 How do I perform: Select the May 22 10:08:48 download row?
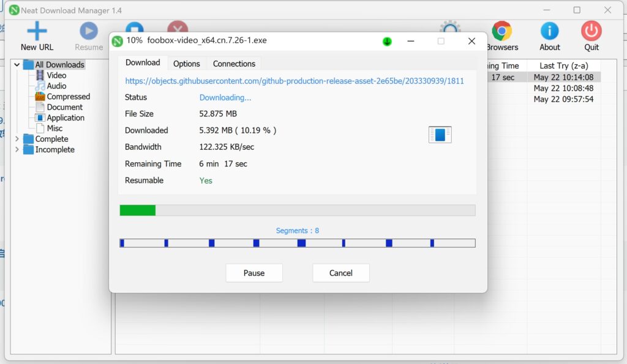coord(563,88)
